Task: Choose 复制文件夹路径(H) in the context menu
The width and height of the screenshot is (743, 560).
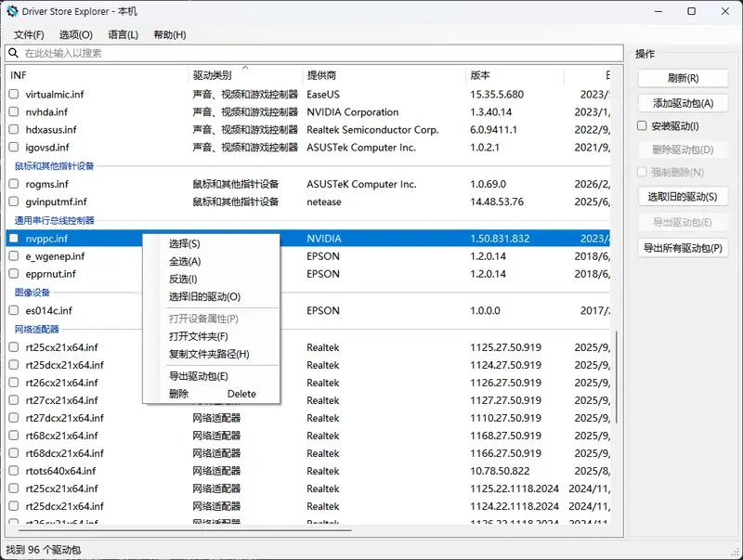Action: [x=212, y=354]
